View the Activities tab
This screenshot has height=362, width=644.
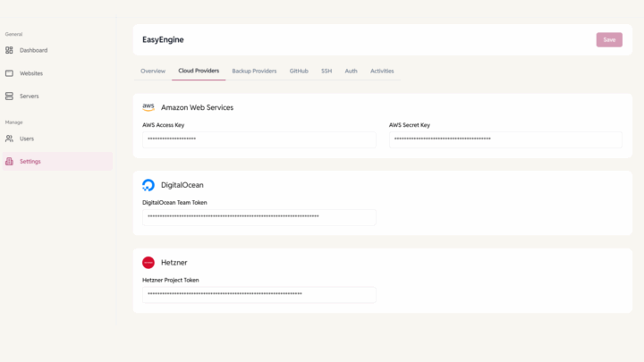pos(382,71)
